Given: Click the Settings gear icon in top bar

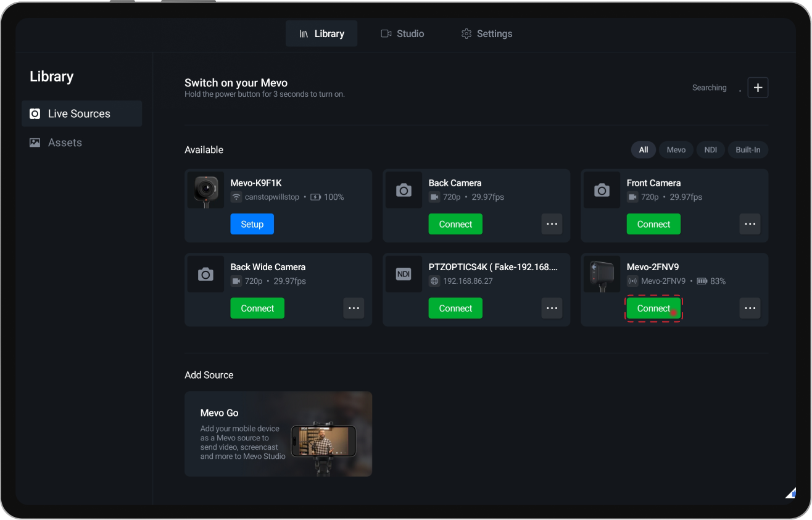Looking at the screenshot, I should (466, 34).
